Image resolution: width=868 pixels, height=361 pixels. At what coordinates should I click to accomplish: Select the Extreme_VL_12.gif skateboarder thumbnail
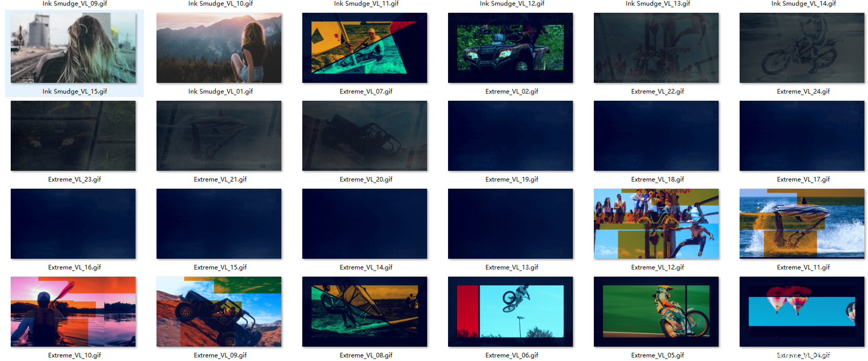point(656,224)
